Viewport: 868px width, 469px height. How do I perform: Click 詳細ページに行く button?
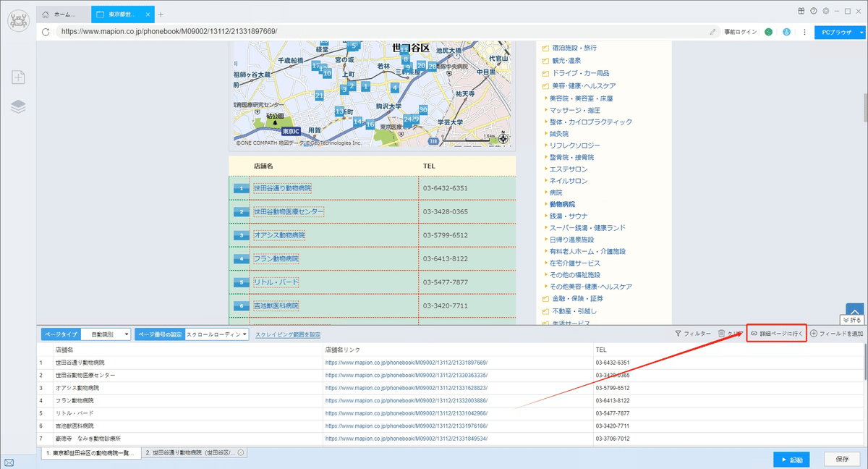[777, 334]
